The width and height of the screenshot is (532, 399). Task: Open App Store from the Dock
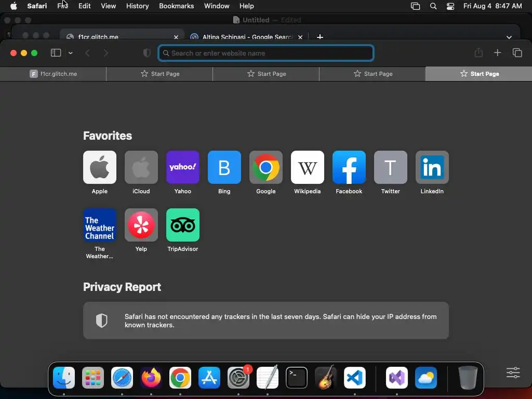(x=209, y=377)
